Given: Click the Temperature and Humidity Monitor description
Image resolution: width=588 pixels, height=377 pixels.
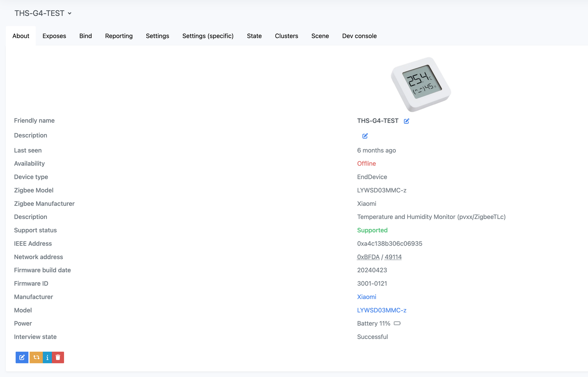Looking at the screenshot, I should point(431,217).
